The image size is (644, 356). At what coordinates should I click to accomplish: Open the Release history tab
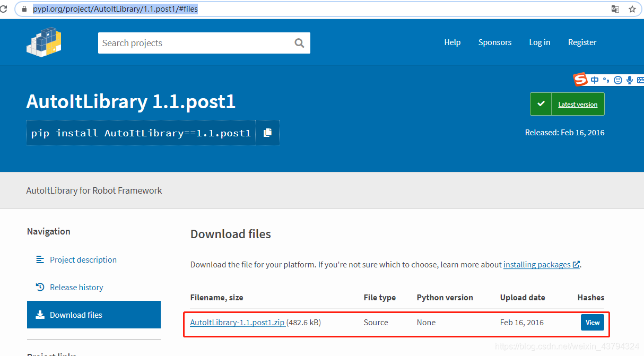(94, 287)
